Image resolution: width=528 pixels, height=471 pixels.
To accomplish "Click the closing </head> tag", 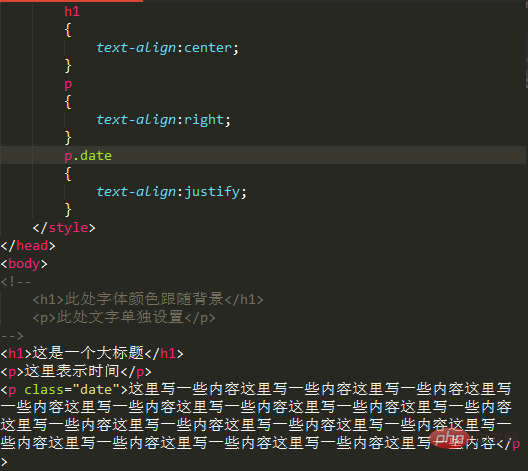I will (28, 246).
